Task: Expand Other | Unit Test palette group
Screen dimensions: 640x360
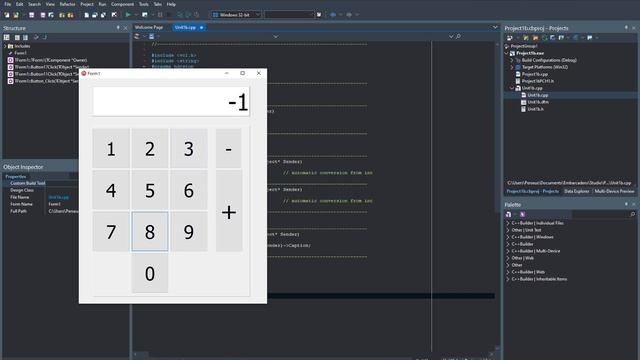Action: (x=508, y=230)
